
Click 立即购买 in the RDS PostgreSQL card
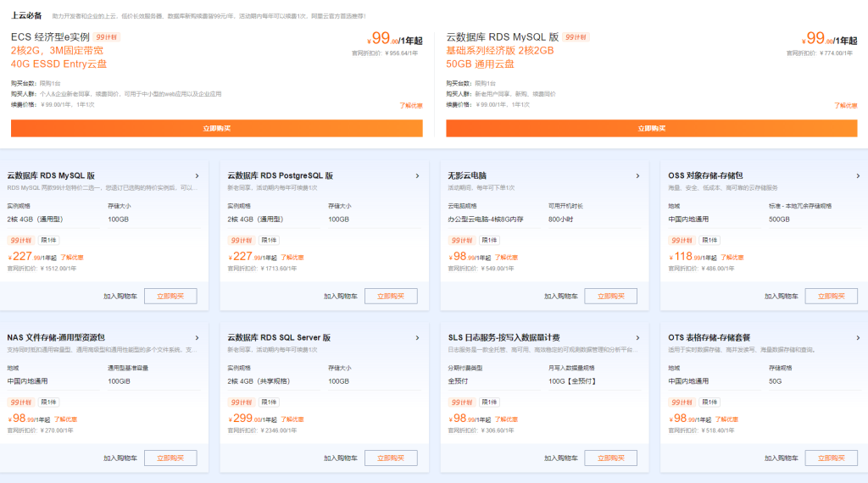[391, 296]
